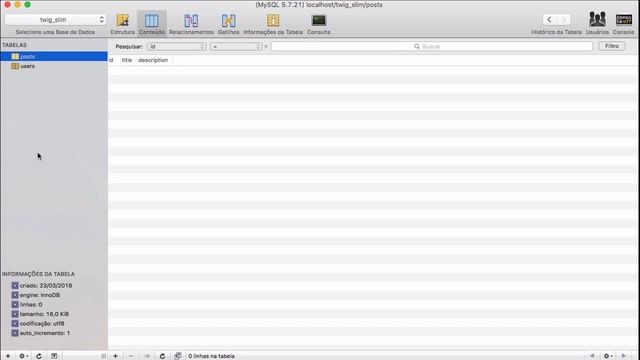Click the 'codificação: utf8' info row
The width and height of the screenshot is (640, 360).
pos(38,323)
